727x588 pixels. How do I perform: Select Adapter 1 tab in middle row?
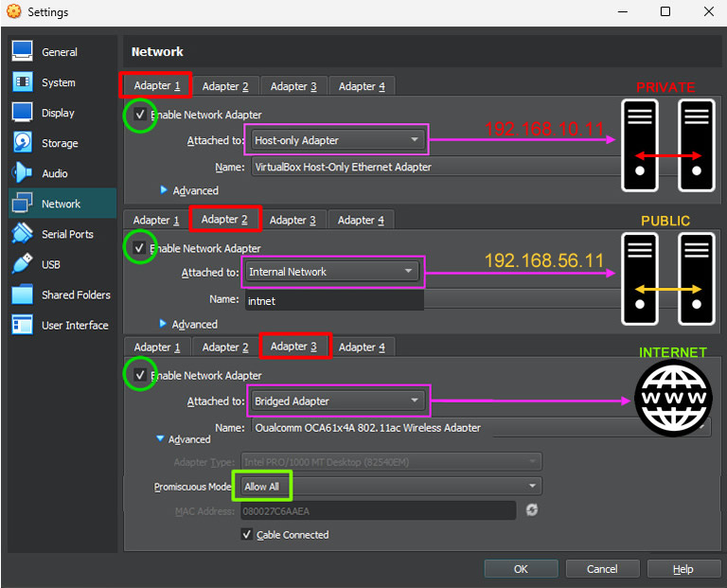[x=156, y=220]
